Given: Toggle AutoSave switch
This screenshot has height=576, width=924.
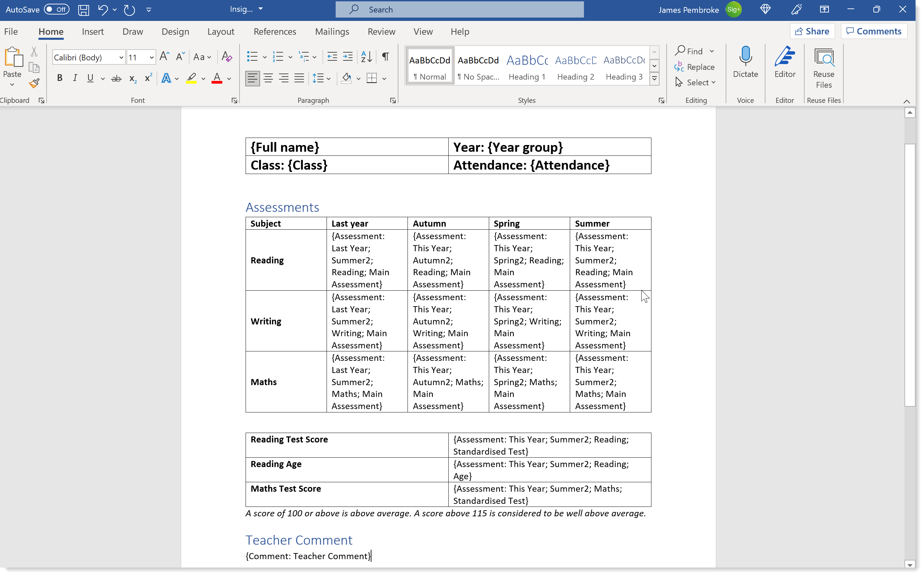Looking at the screenshot, I should click(56, 9).
